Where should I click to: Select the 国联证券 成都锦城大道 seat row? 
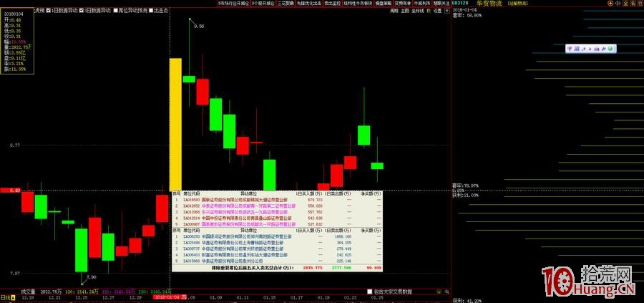(x=277, y=199)
